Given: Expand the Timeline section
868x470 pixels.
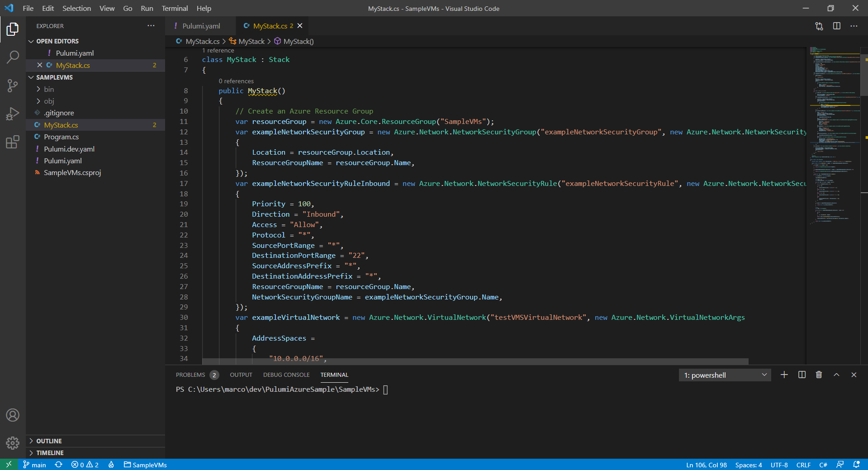Looking at the screenshot, I should [95, 453].
